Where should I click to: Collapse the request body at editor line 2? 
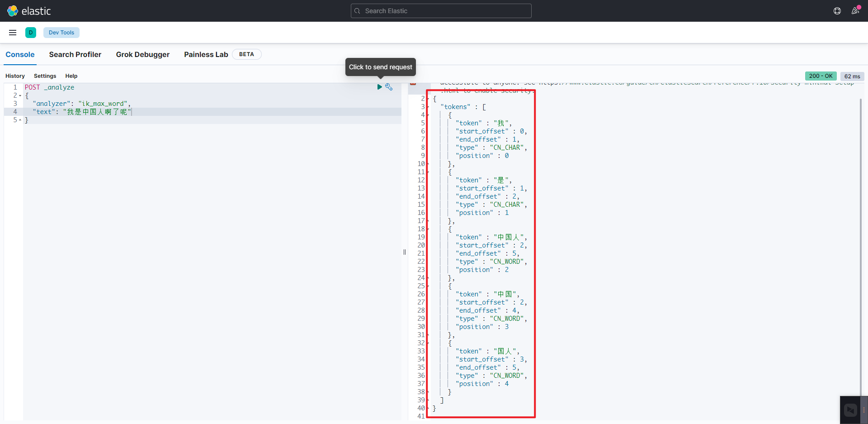pos(20,95)
